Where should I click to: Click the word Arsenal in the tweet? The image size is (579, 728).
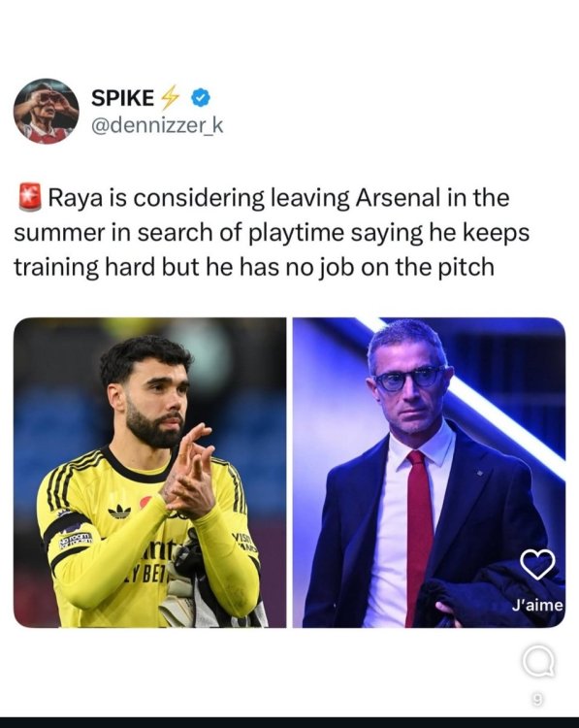click(398, 198)
